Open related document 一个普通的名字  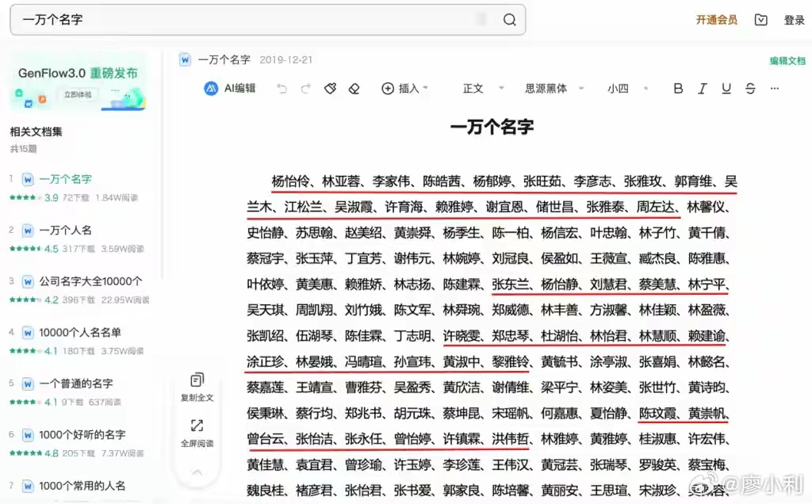click(76, 384)
